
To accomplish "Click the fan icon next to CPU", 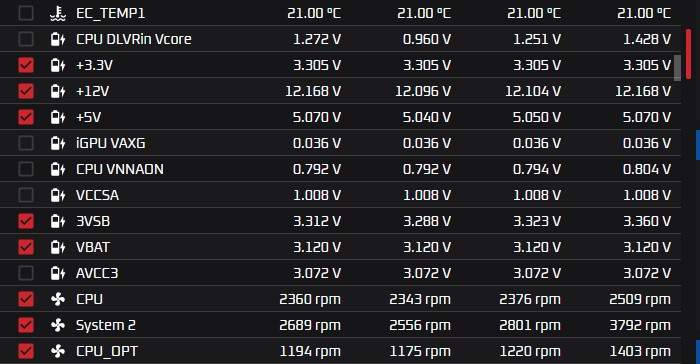I will 58,299.
